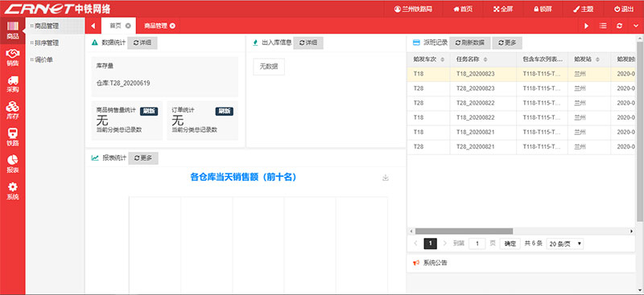Click 锁屏 to lock the screen
Viewport: 644px width, 295px height.
coord(543,9)
